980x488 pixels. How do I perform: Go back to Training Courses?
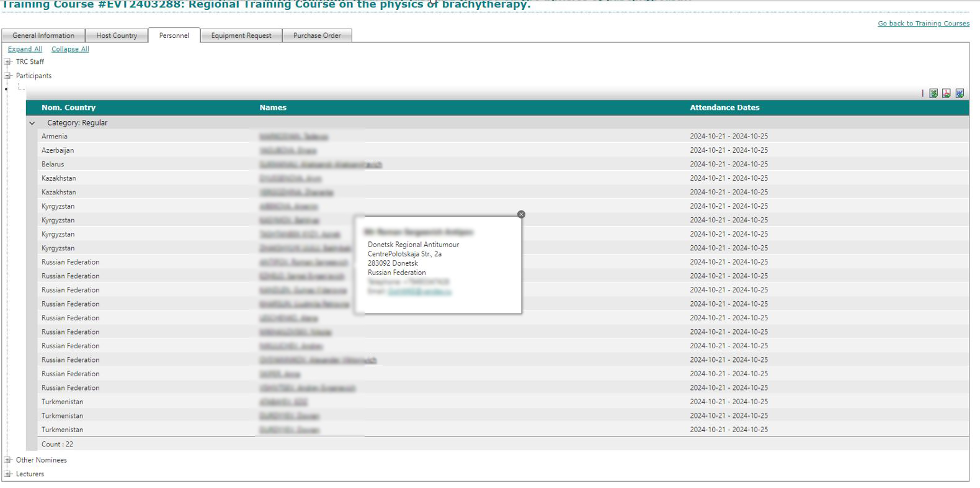(x=923, y=24)
